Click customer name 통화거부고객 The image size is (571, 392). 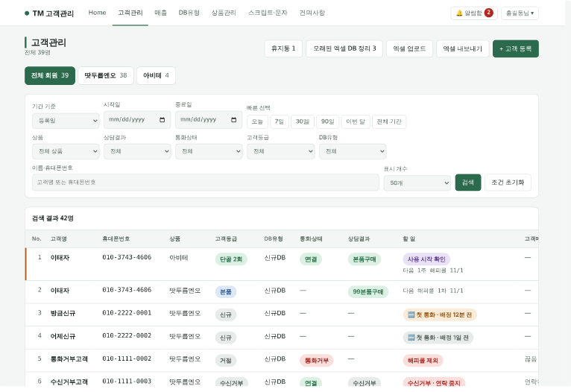[x=69, y=359]
